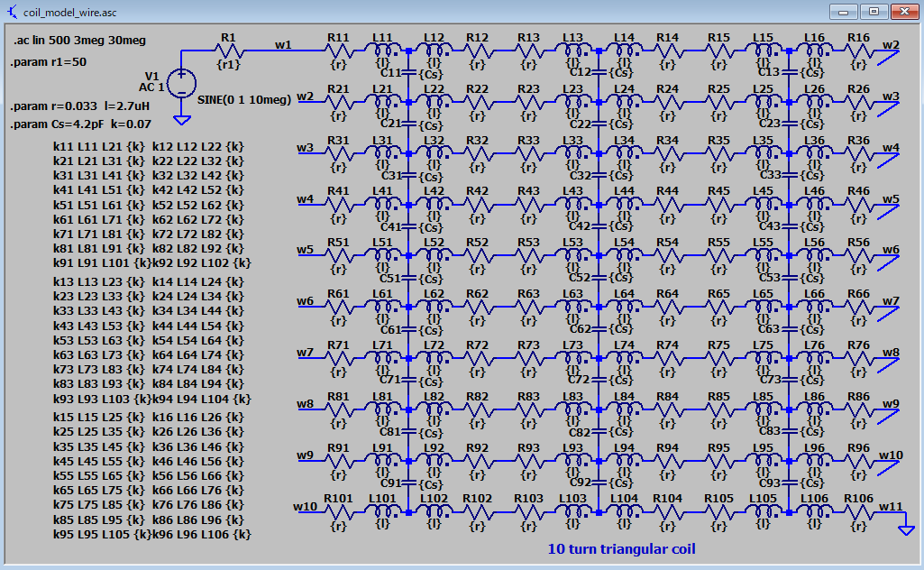Click the coil_model_wire.asc window title

pyautogui.click(x=70, y=13)
